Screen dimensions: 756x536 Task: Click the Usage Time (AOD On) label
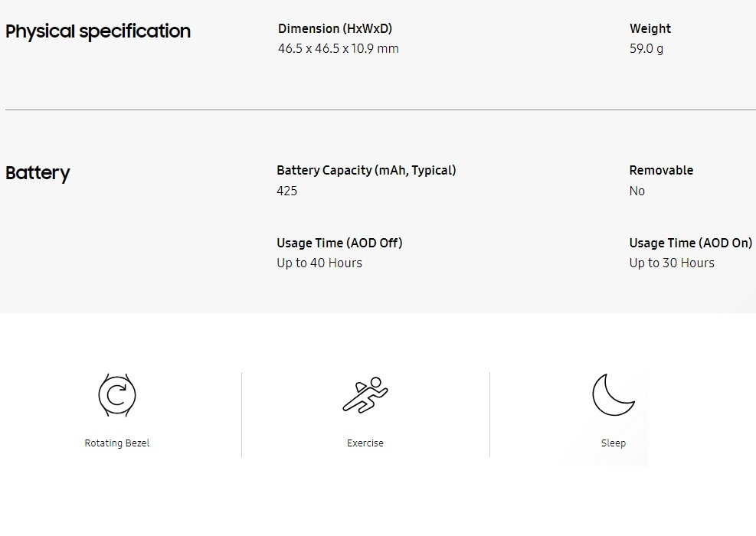pyautogui.click(x=691, y=243)
